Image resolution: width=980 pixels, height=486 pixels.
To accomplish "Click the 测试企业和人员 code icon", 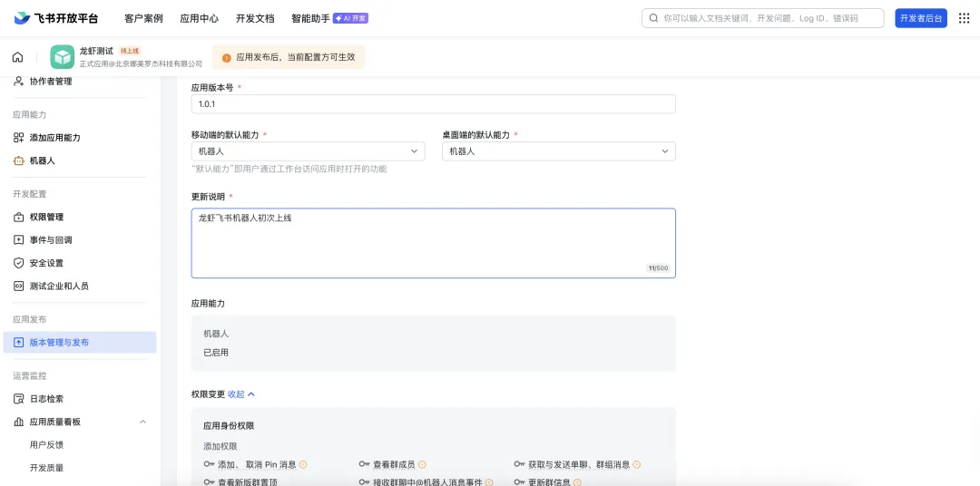I will coord(18,287).
